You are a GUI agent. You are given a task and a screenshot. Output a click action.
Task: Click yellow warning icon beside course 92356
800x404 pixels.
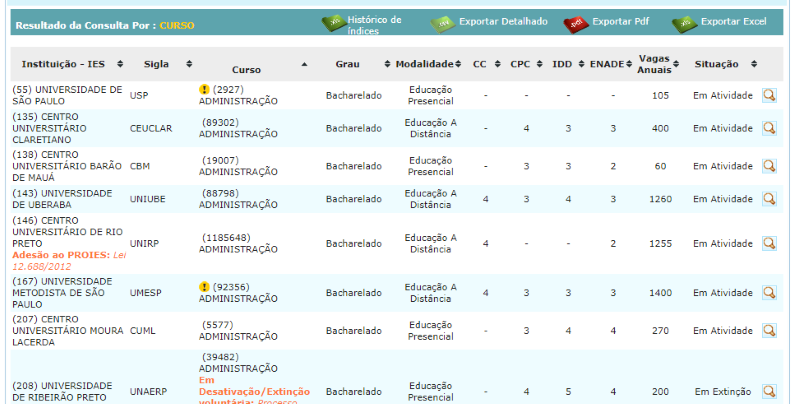204,287
